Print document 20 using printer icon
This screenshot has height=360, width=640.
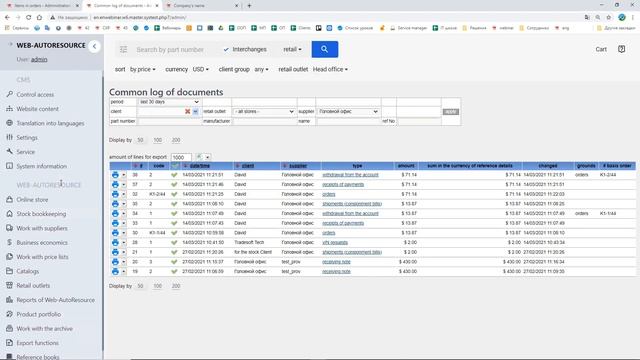tap(115, 262)
